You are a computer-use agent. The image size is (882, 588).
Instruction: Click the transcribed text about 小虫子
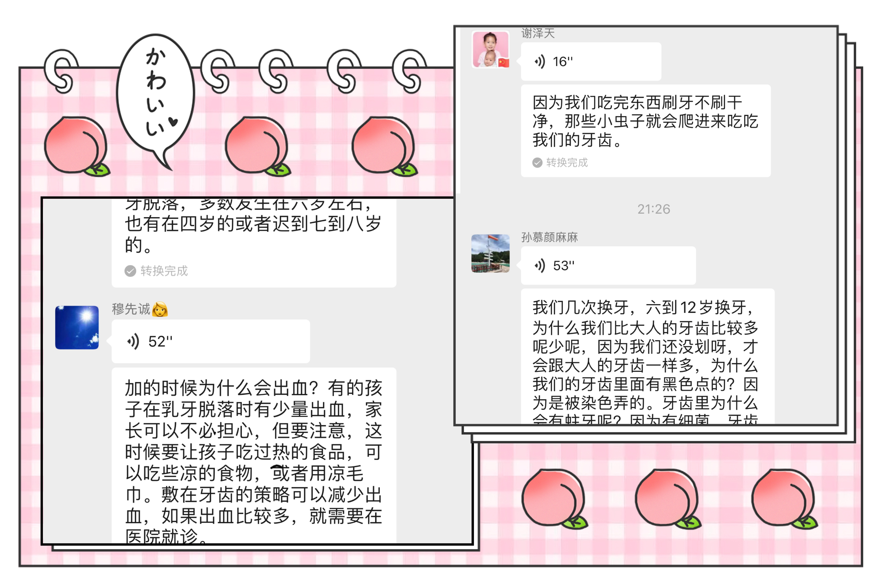point(645,121)
